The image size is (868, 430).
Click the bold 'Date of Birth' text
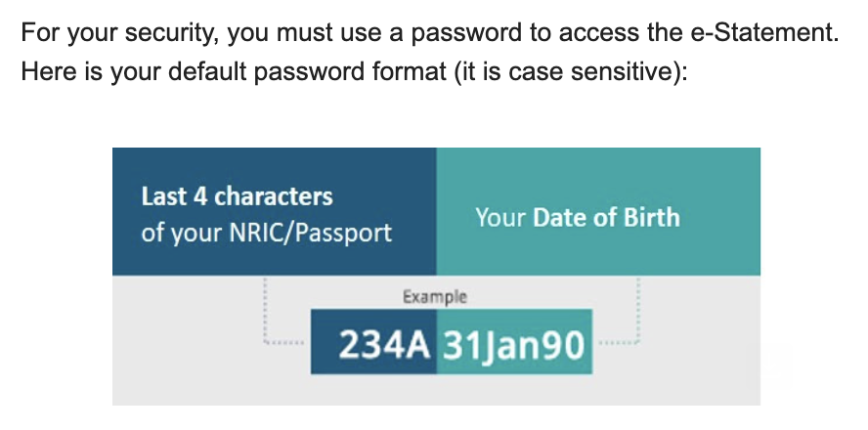606,217
